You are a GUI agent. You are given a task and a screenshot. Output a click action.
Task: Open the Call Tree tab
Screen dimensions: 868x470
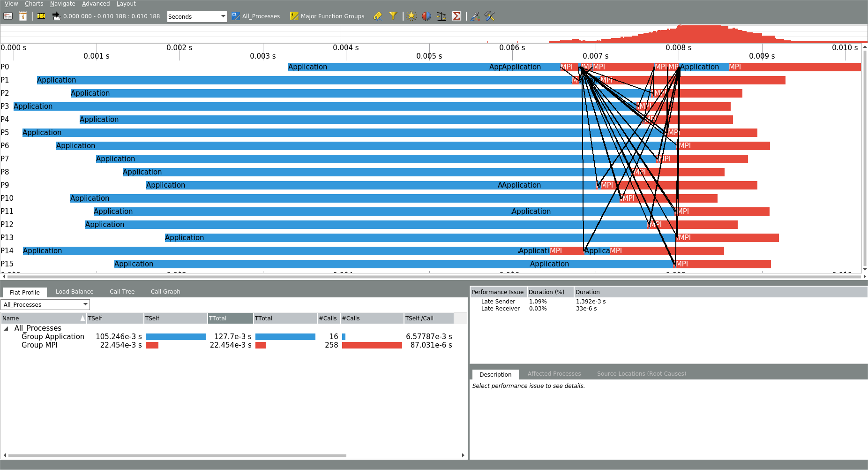point(122,291)
